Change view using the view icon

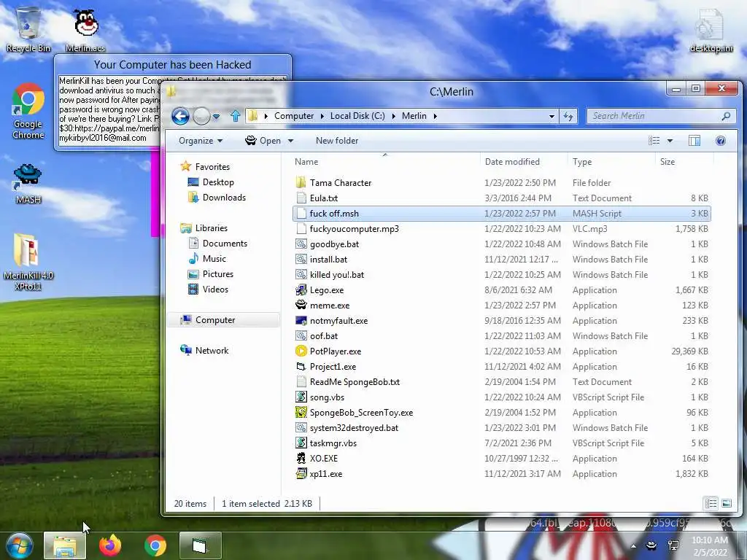(654, 141)
